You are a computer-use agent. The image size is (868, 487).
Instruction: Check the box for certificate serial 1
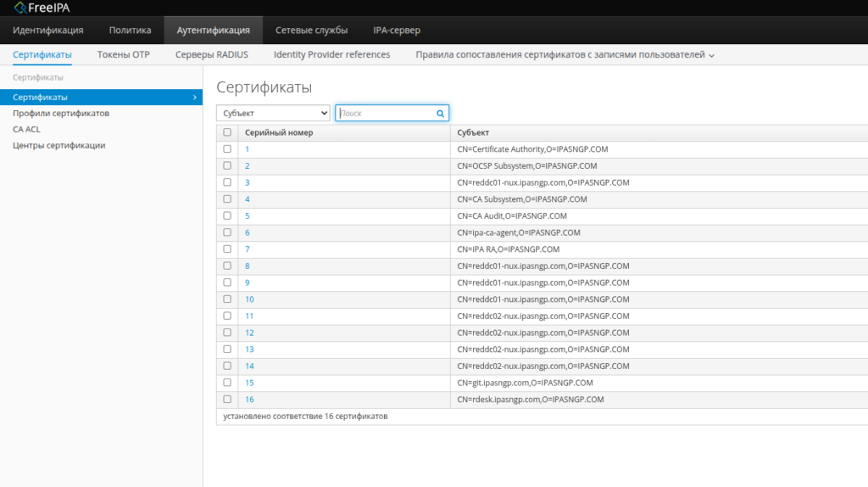(227, 149)
